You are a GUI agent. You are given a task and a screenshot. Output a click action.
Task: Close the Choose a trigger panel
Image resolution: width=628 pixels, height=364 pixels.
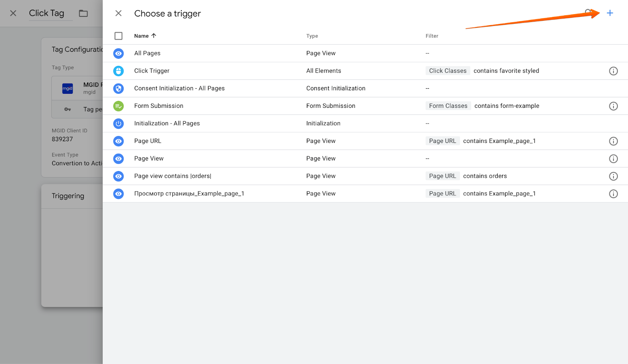pyautogui.click(x=118, y=13)
